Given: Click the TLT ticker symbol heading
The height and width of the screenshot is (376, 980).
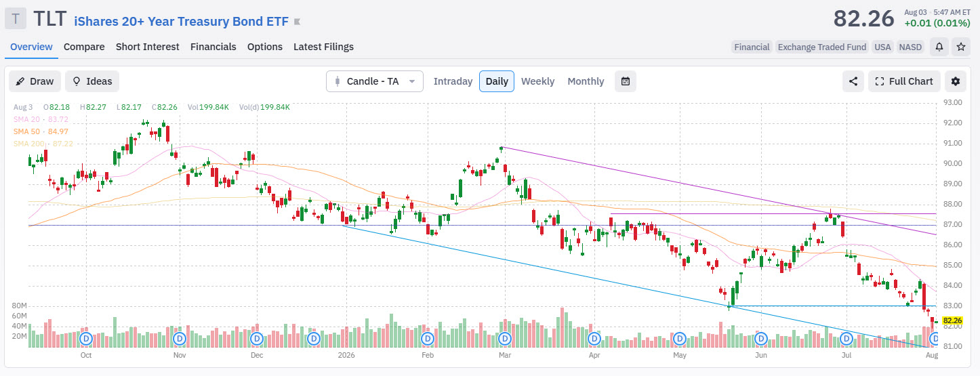Looking at the screenshot, I should [50, 19].
